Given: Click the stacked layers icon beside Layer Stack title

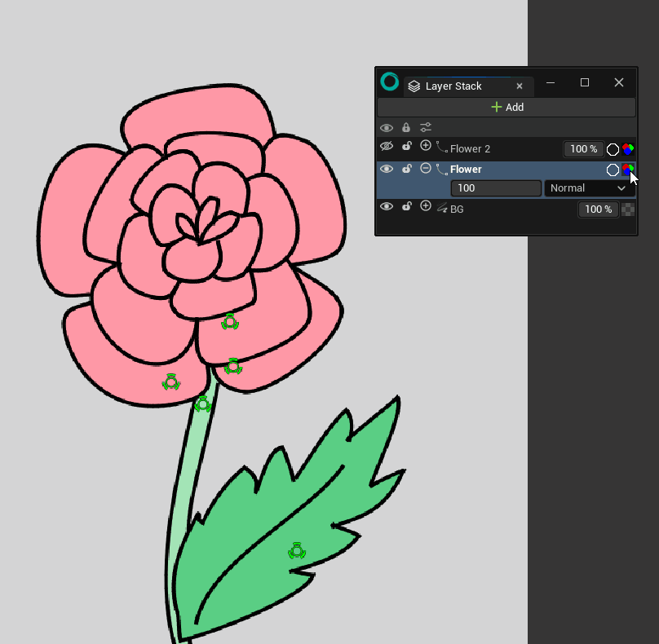Looking at the screenshot, I should coord(414,86).
